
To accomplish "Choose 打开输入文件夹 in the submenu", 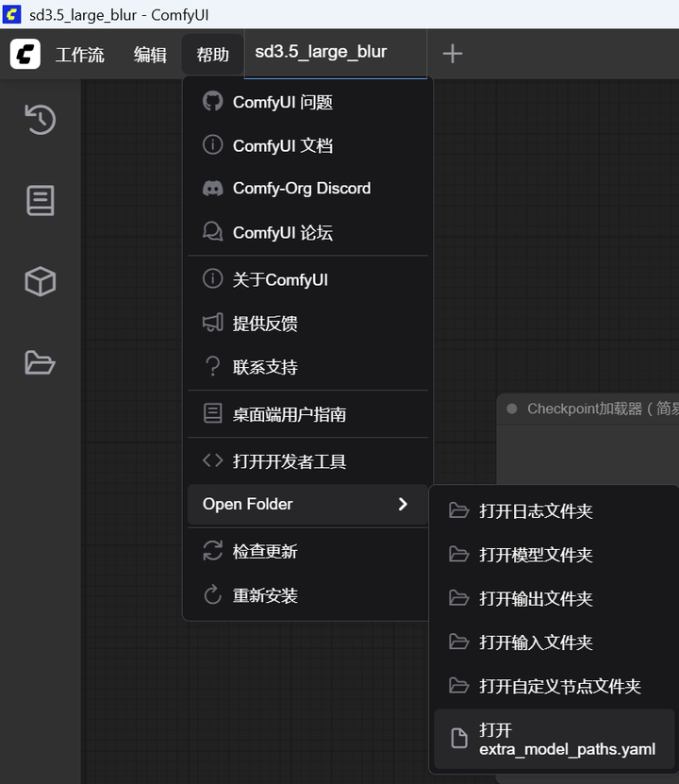I will pyautogui.click(x=555, y=642).
